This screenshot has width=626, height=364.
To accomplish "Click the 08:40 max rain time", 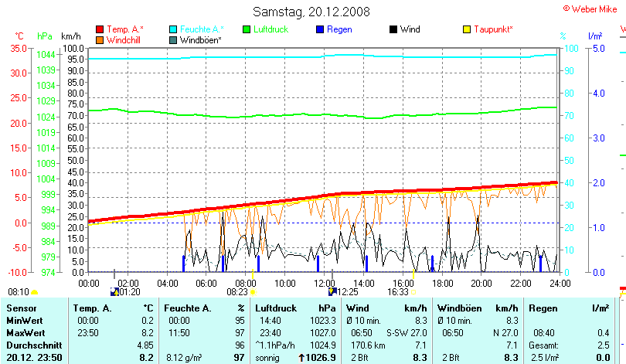I will pos(544,333).
